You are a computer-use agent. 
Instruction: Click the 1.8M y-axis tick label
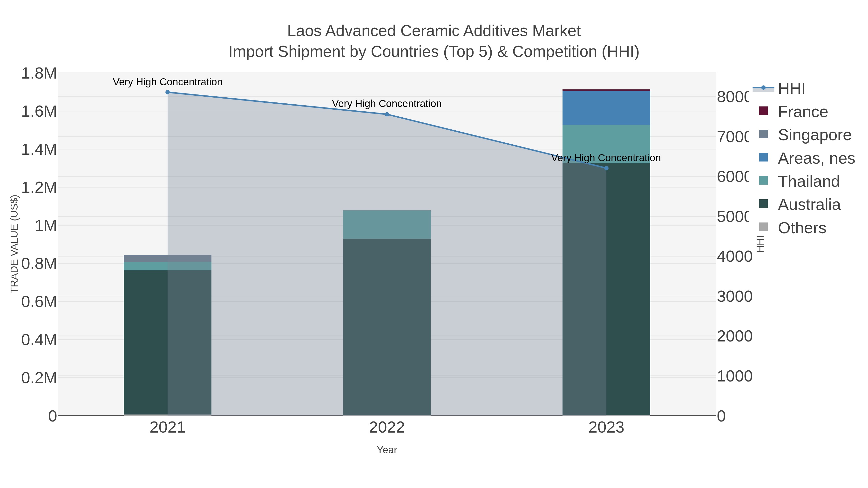coord(39,74)
